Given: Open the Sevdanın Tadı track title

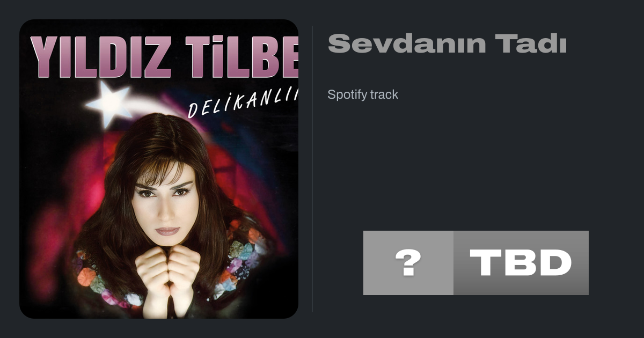Looking at the screenshot, I should 447,43.
